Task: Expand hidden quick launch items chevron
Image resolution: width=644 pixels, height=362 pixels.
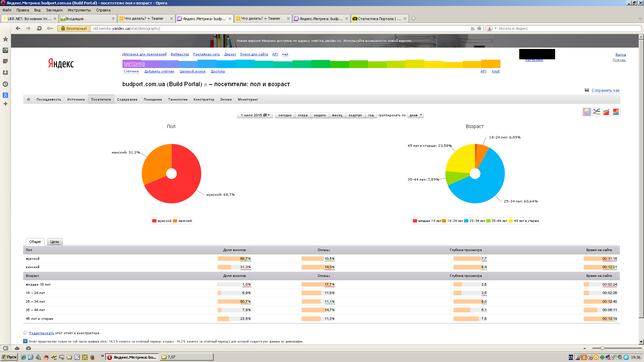Action: 102,356
